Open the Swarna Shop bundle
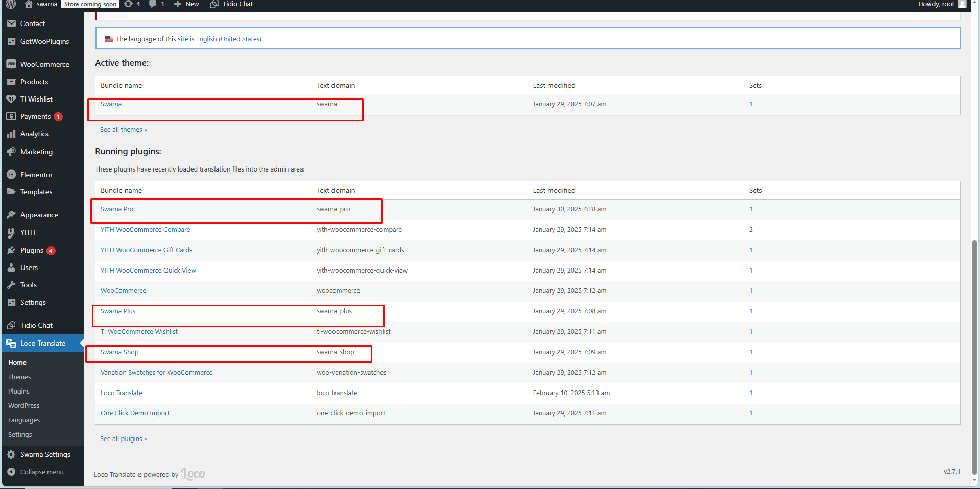Image resolution: width=980 pixels, height=489 pixels. (x=119, y=352)
